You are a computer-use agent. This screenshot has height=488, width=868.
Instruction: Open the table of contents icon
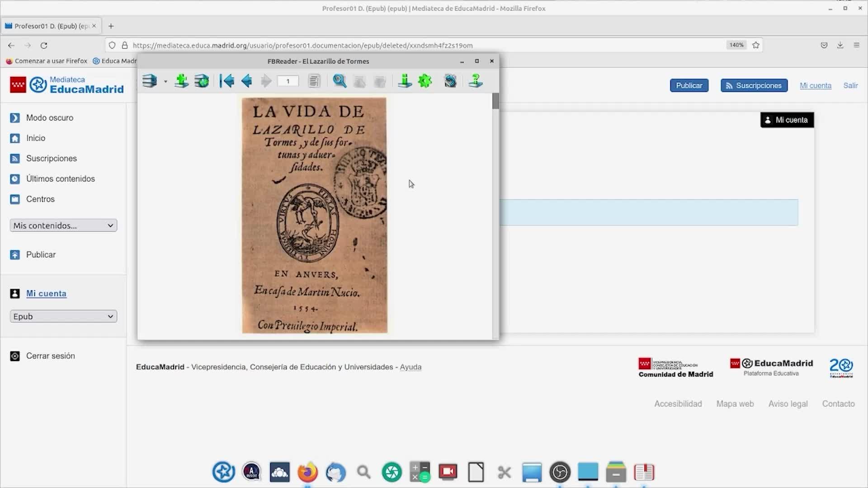[x=314, y=81]
